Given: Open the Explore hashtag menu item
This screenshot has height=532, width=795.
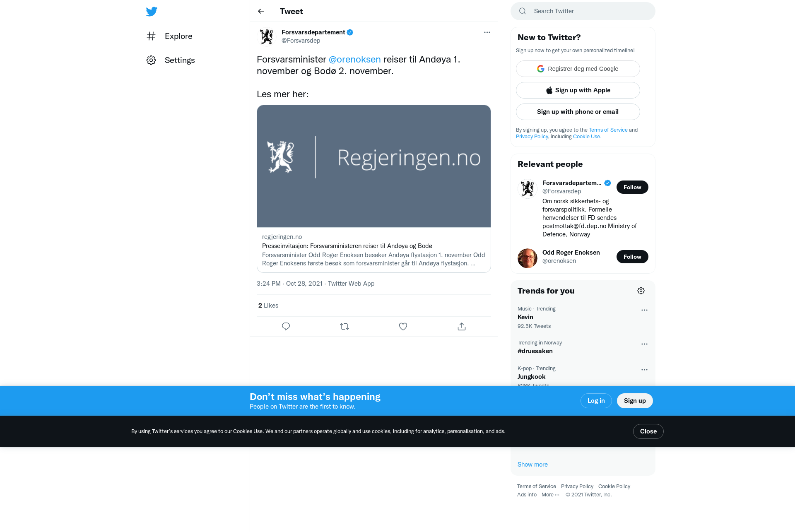Looking at the screenshot, I should (169, 36).
